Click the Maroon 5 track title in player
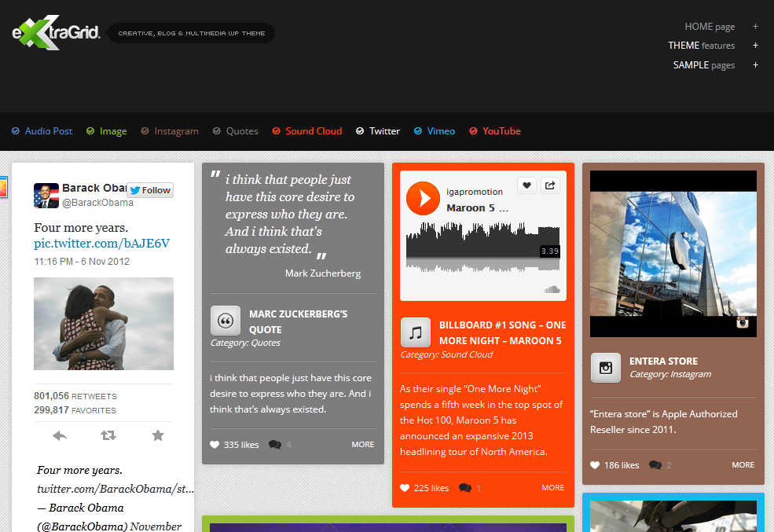Screen dimensions: 774x532 [477, 207]
